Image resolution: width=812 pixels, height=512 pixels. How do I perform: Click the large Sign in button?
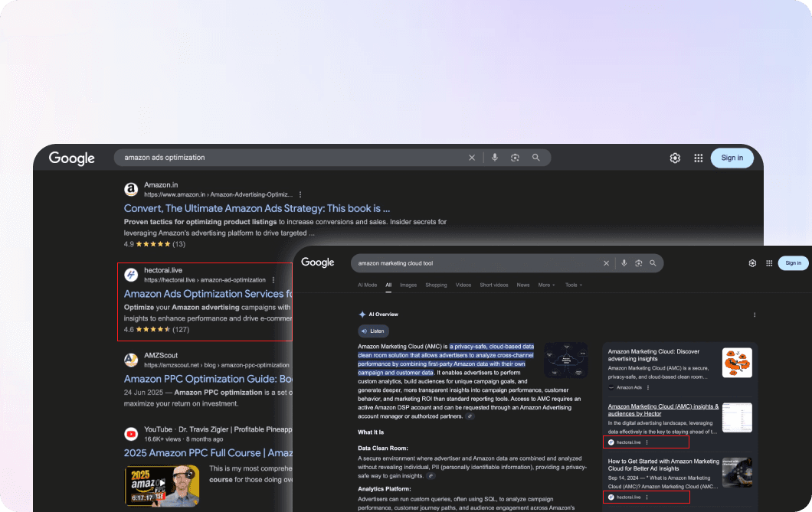coord(732,158)
